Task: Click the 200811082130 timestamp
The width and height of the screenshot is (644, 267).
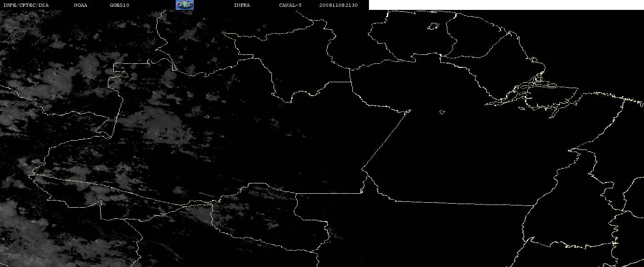Action: click(x=338, y=5)
